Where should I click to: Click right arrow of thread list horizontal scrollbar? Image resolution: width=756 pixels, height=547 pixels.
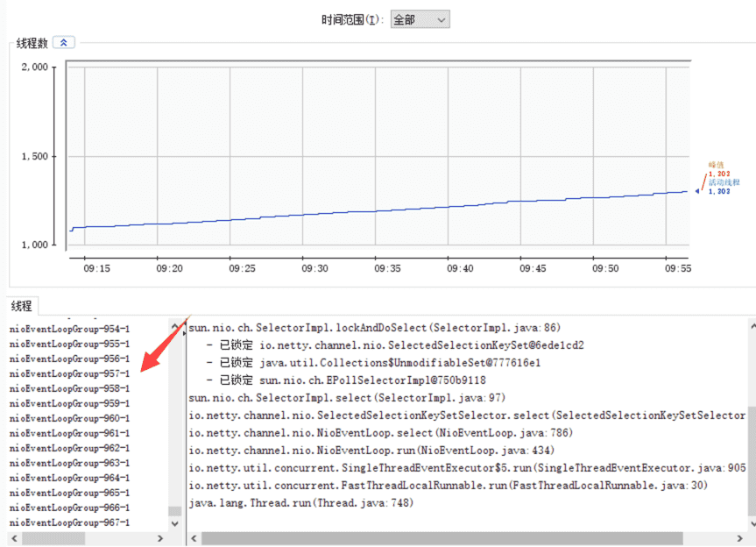pos(160,538)
